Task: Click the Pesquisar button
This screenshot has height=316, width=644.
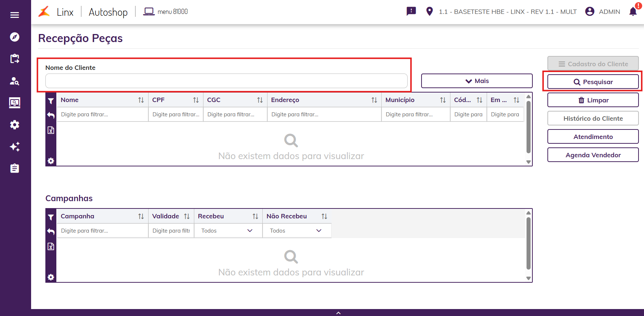Action: 593,82
